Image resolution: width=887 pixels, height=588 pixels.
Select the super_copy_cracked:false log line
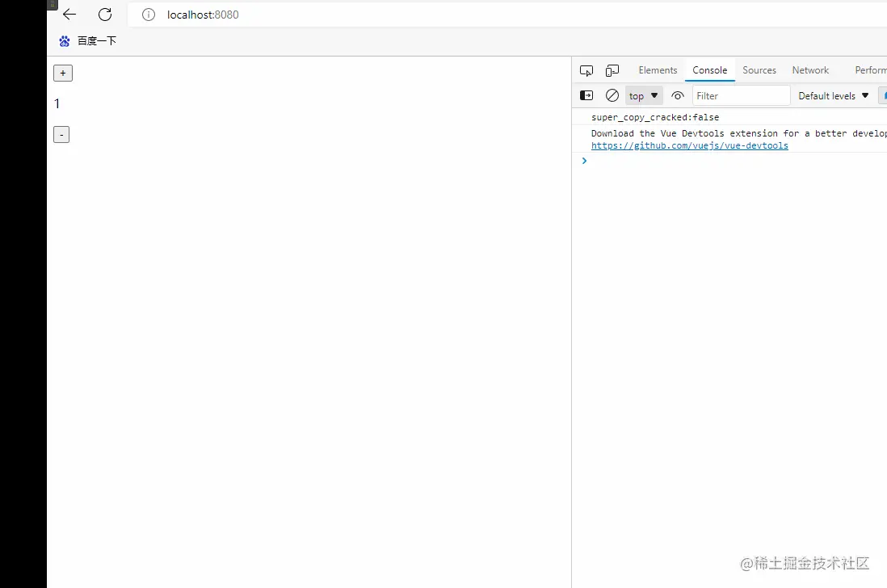click(x=655, y=117)
